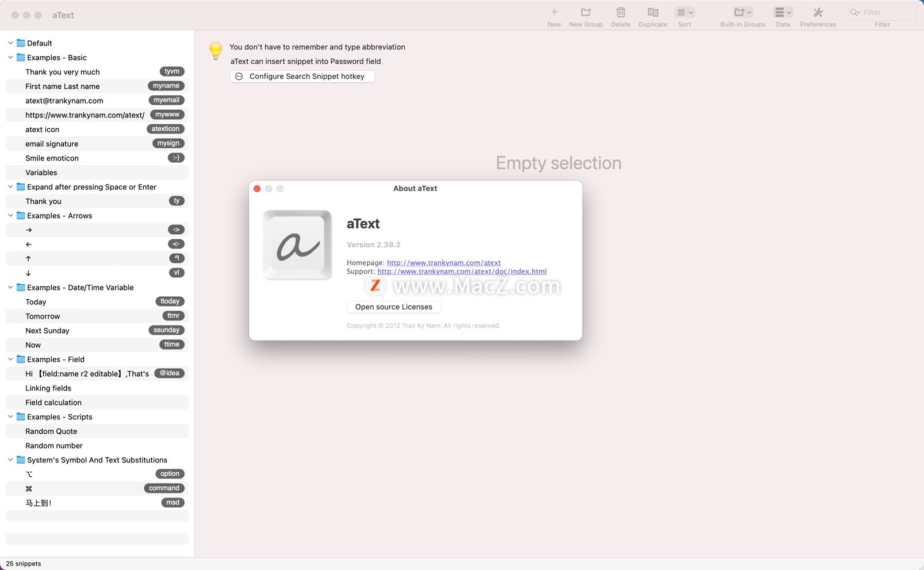This screenshot has height=570, width=924.
Task: Click the Open source Licenses button
Action: click(x=394, y=307)
